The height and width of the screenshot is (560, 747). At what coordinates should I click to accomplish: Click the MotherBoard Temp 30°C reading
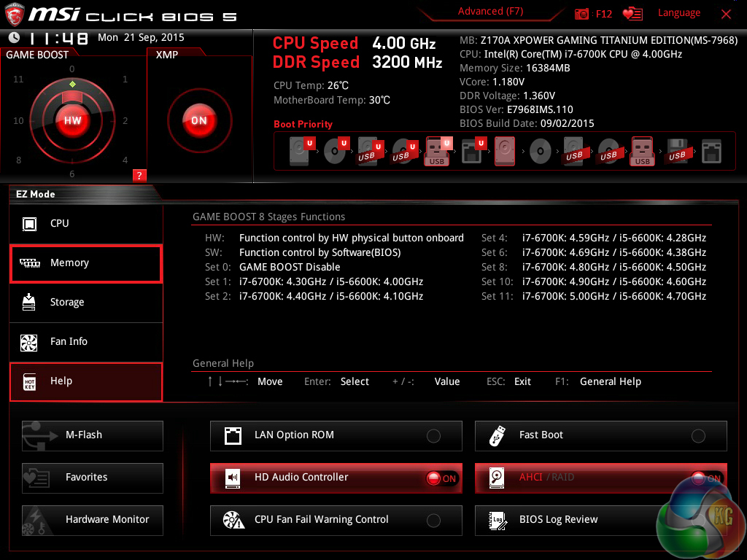click(332, 101)
